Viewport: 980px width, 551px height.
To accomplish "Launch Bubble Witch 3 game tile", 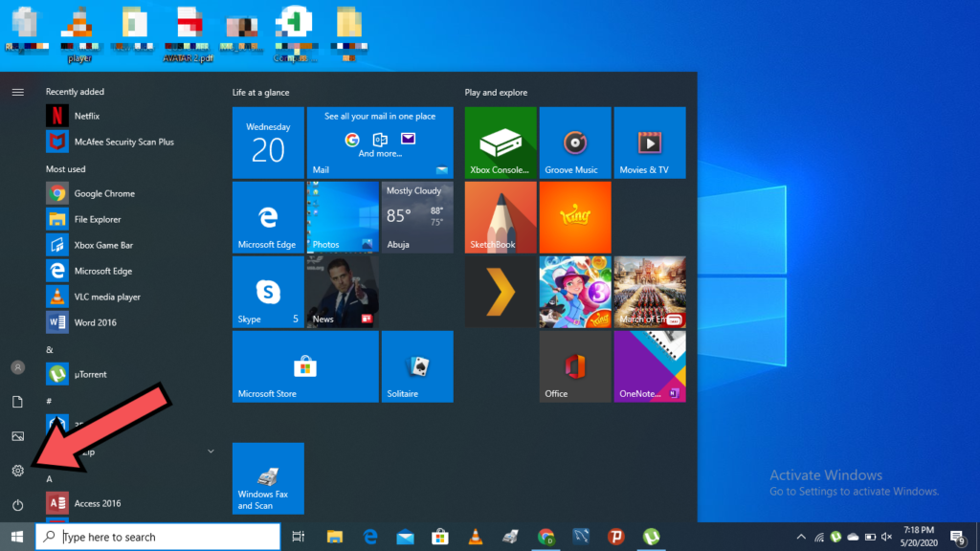I will click(x=575, y=292).
